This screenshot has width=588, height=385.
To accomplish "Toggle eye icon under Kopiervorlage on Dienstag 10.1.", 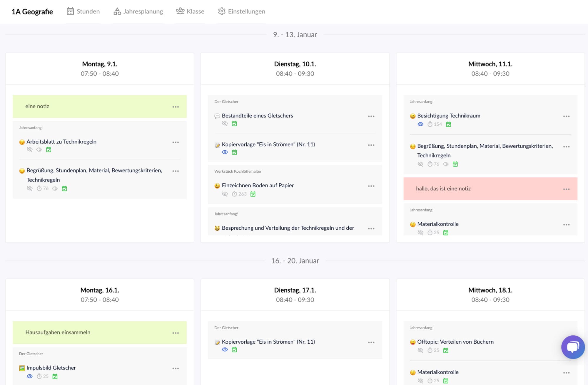I will coord(225,152).
